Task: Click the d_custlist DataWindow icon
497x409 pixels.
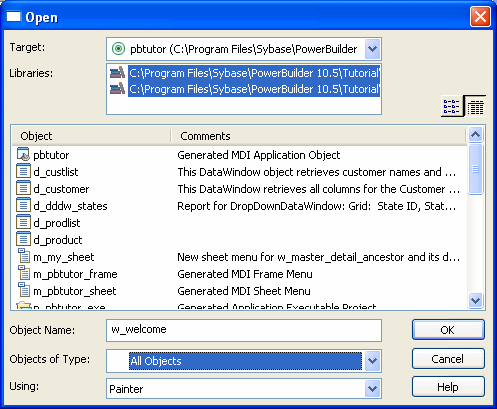Action: [23, 172]
